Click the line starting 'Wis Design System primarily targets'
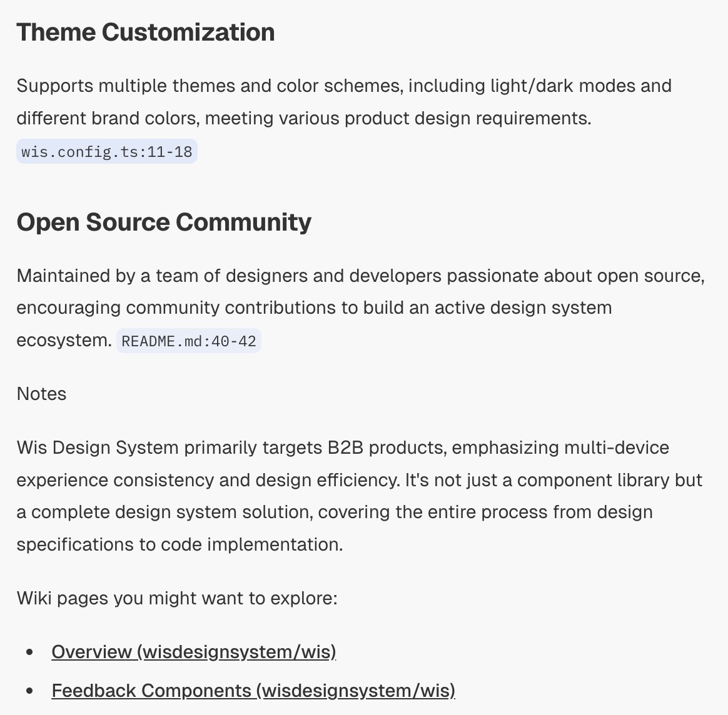The width and height of the screenshot is (728, 715). (x=343, y=447)
